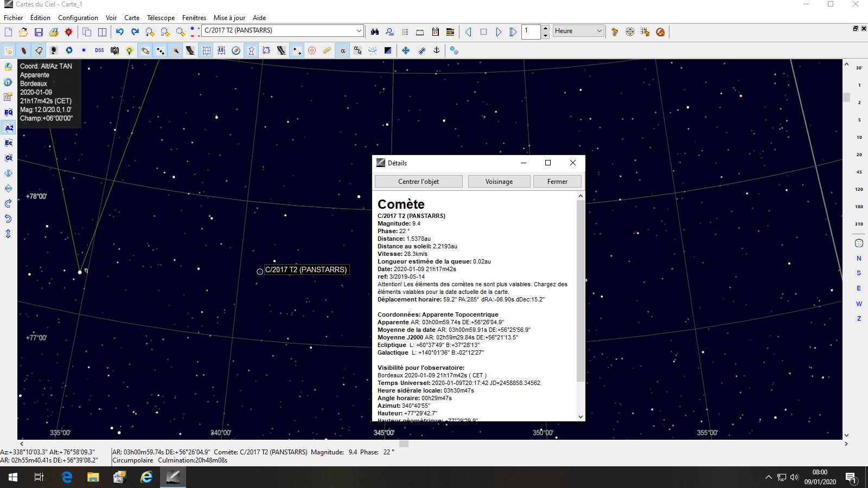This screenshot has height=488, width=868.
Task: Click the chain link icon in toolbar
Action: pos(422,50)
